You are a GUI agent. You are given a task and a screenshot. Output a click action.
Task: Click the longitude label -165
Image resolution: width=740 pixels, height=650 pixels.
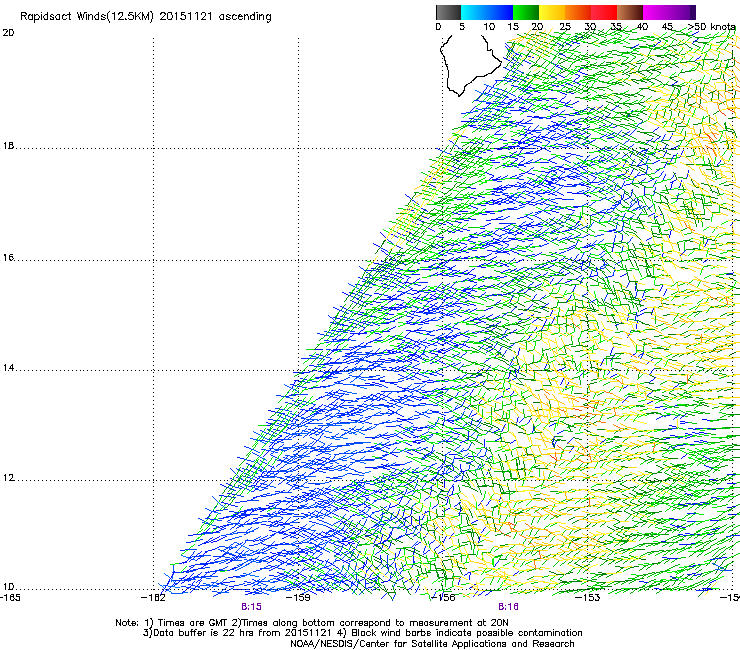tap(10, 597)
